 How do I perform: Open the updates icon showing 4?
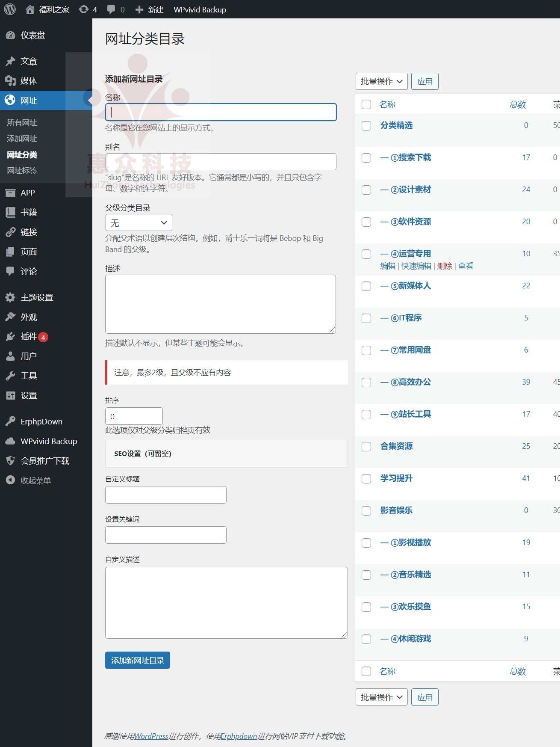(x=84, y=9)
